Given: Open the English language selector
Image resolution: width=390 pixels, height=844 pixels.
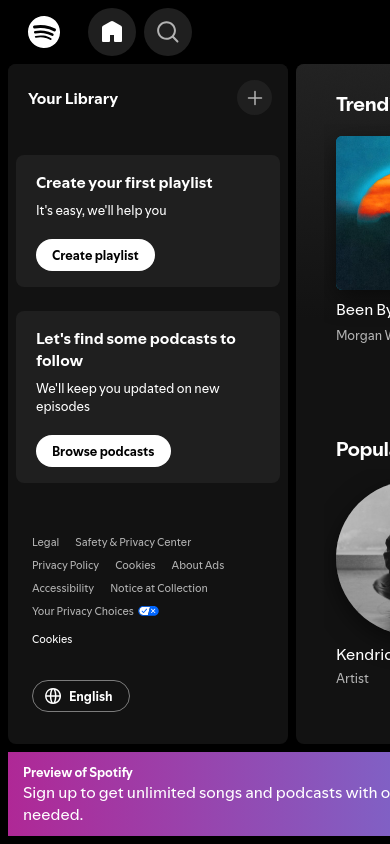Looking at the screenshot, I should [81, 696].
